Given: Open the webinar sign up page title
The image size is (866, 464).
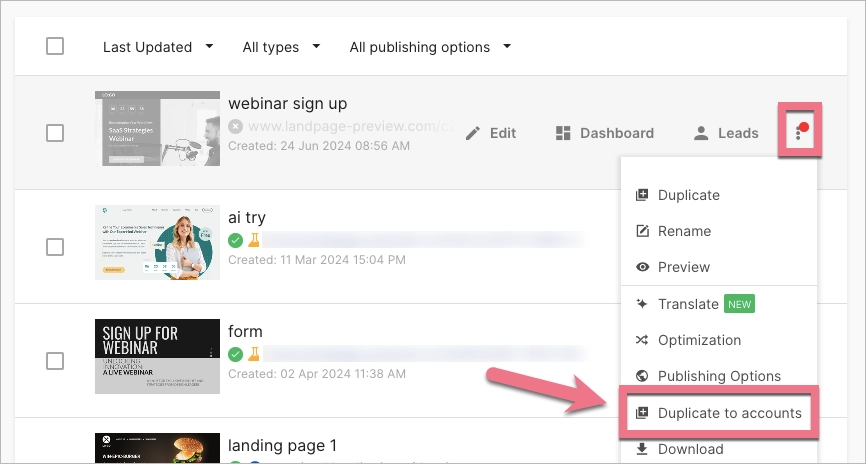Looking at the screenshot, I should coord(287,103).
